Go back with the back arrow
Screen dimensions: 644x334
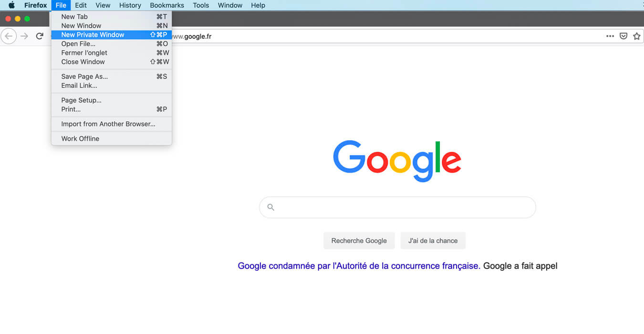point(9,36)
